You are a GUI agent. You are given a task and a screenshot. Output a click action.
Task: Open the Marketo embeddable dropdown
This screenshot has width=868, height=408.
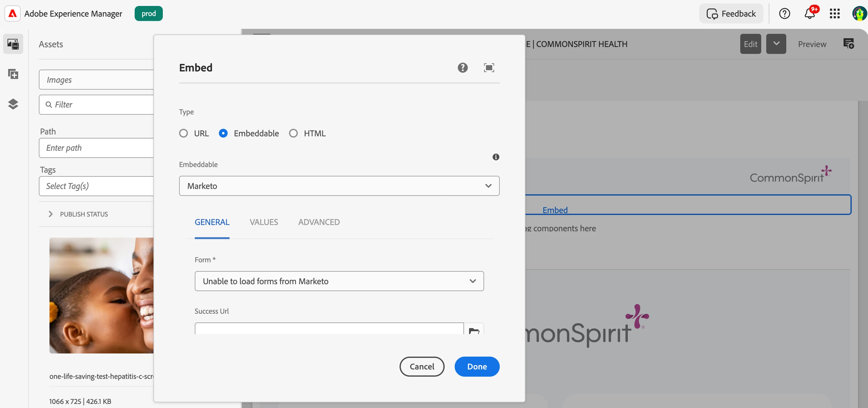(339, 186)
